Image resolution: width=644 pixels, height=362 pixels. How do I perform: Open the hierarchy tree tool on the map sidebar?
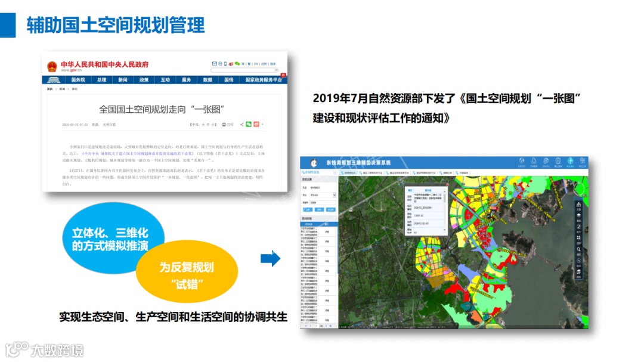[578, 204]
